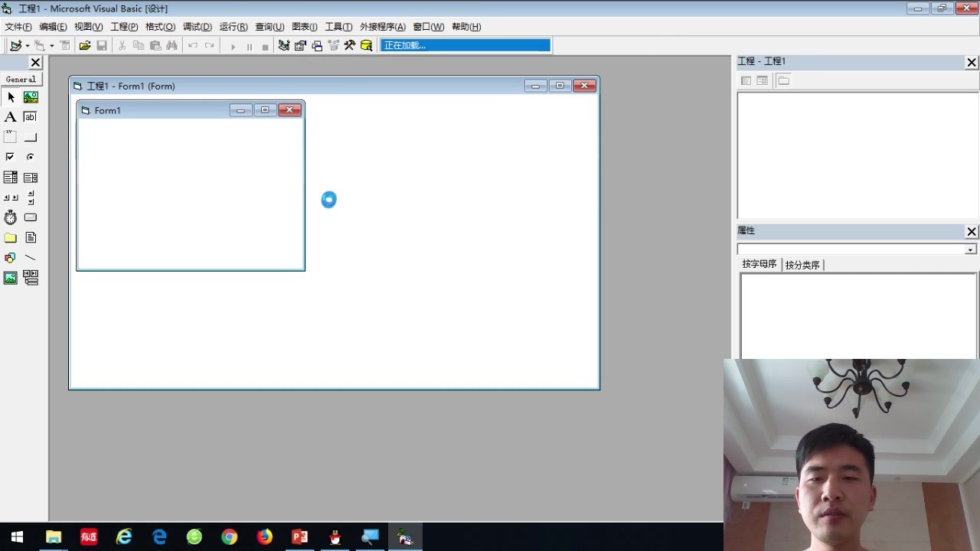Select the Frame control tool
Viewport: 980px width, 551px height.
[x=11, y=137]
